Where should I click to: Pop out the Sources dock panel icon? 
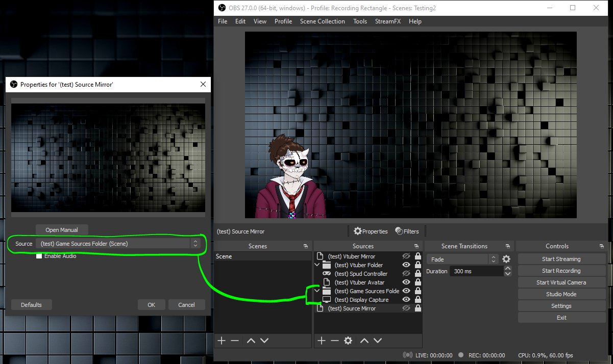416,246
